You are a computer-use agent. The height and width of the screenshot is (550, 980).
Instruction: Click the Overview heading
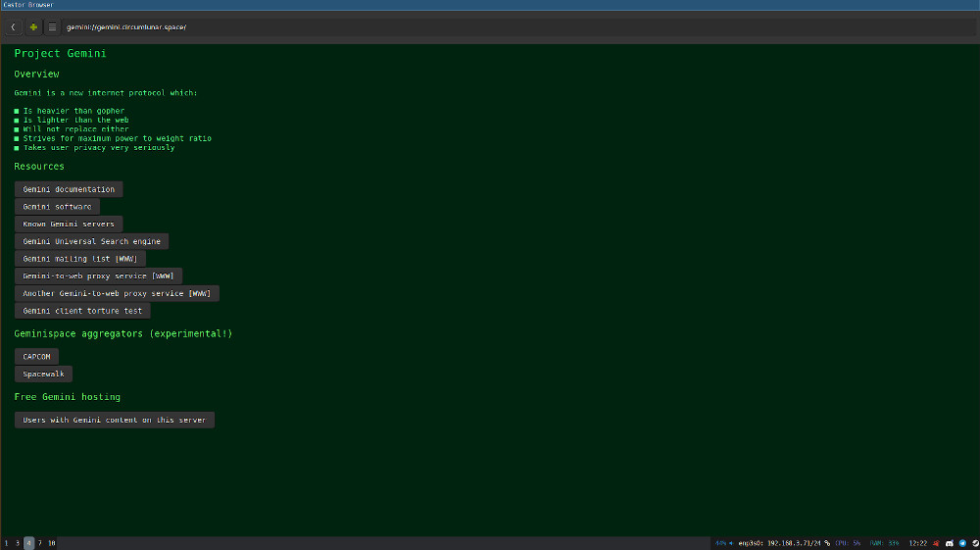pyautogui.click(x=37, y=74)
